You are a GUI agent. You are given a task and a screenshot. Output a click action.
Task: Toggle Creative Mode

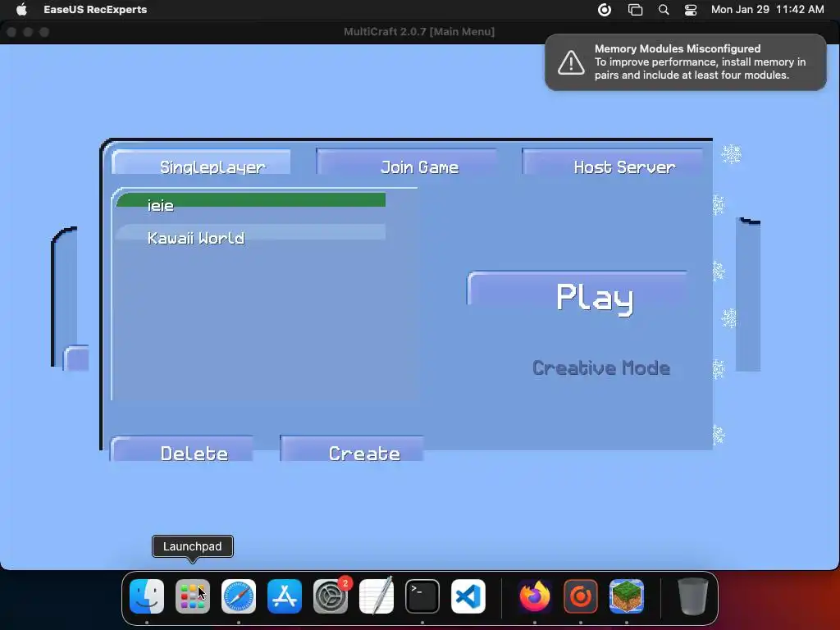pyautogui.click(x=601, y=368)
